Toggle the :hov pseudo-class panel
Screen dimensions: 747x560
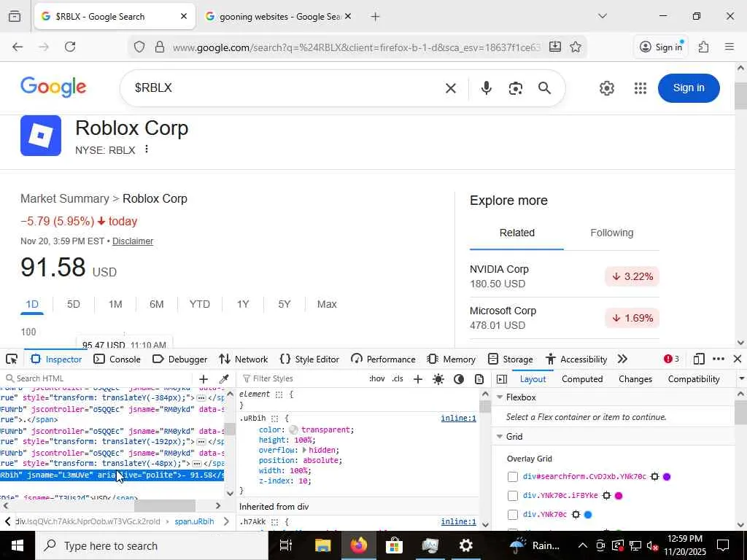click(x=376, y=378)
